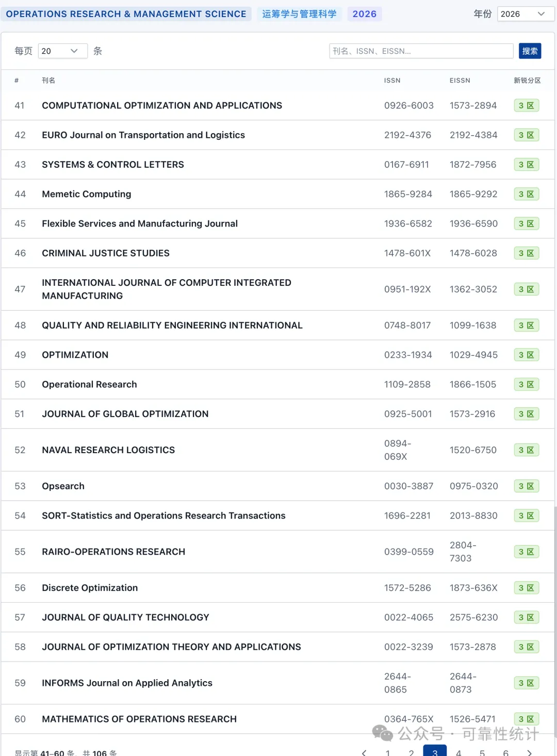Click 3区 badge for Opsearch row
The image size is (557, 756).
point(527,486)
